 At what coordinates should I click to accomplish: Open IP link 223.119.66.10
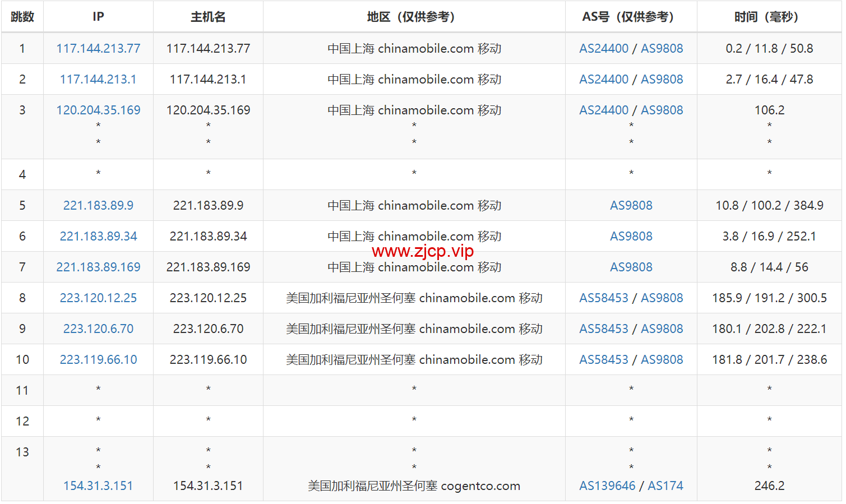tap(98, 360)
